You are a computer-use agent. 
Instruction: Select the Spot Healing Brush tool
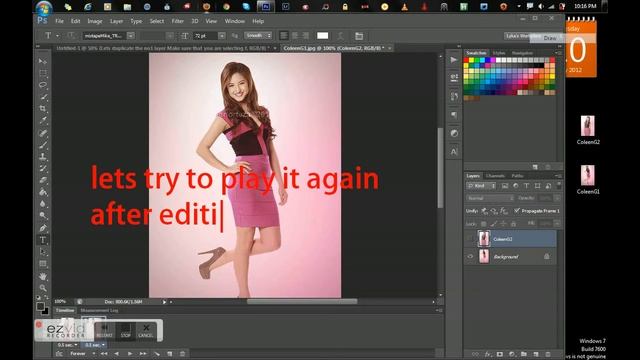[x=42, y=133]
